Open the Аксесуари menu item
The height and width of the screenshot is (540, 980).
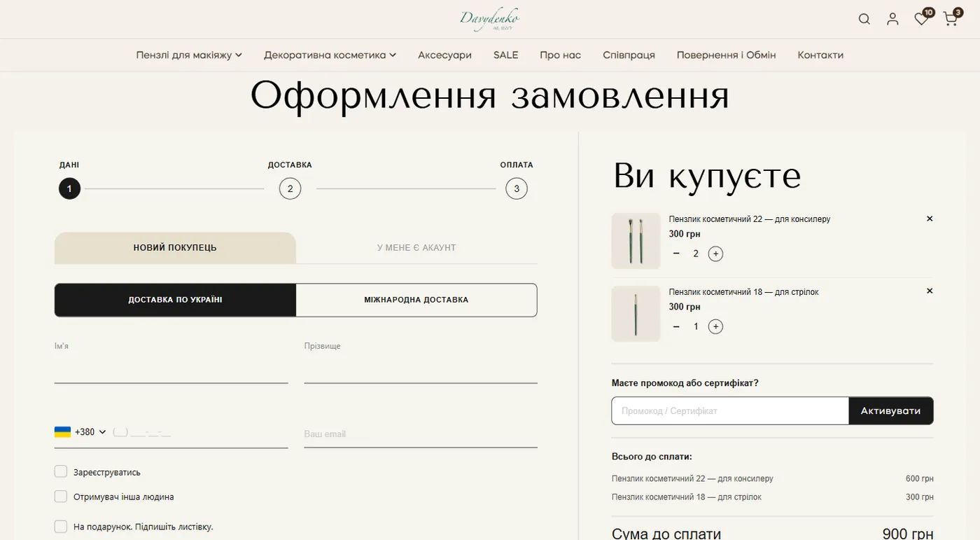(x=444, y=55)
